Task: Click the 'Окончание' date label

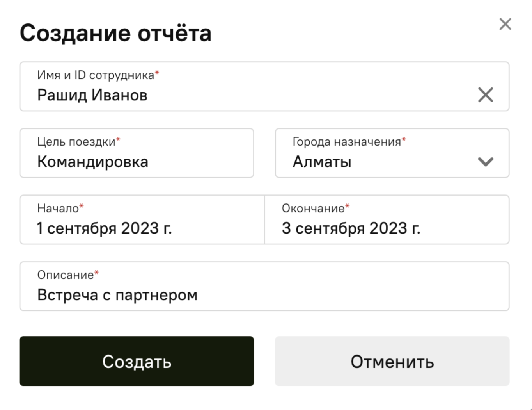Action: tap(313, 209)
